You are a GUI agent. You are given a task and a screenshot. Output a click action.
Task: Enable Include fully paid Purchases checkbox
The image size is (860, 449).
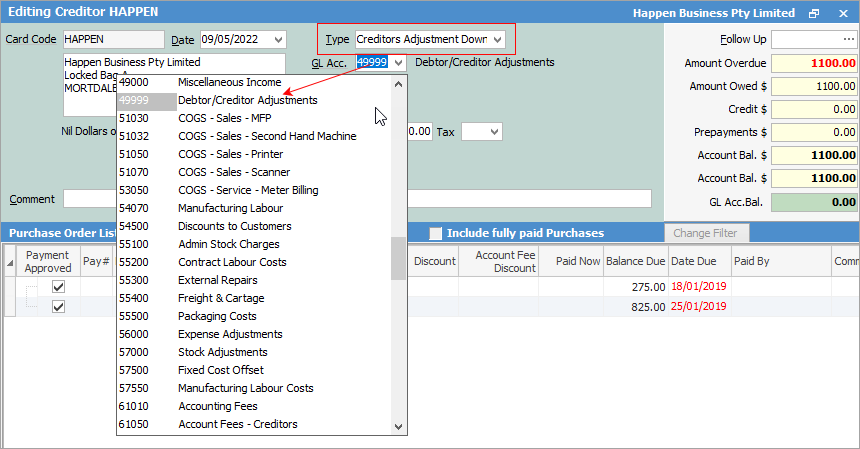[x=435, y=233]
